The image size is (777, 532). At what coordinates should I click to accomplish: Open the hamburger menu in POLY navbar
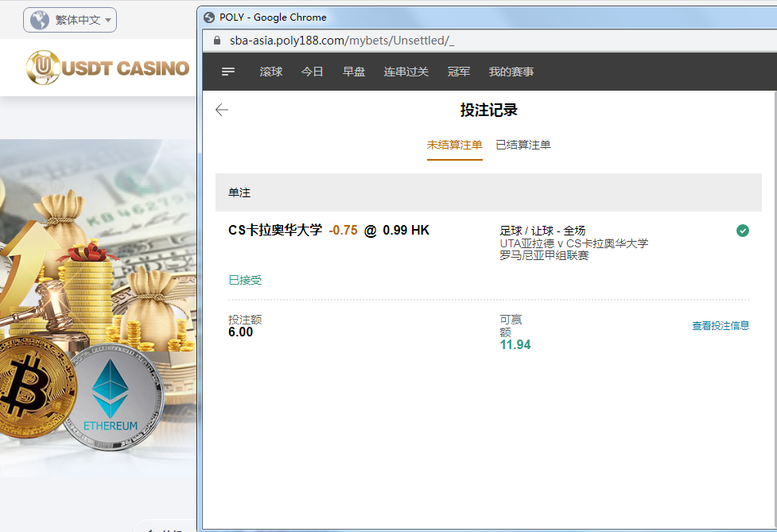click(x=228, y=72)
